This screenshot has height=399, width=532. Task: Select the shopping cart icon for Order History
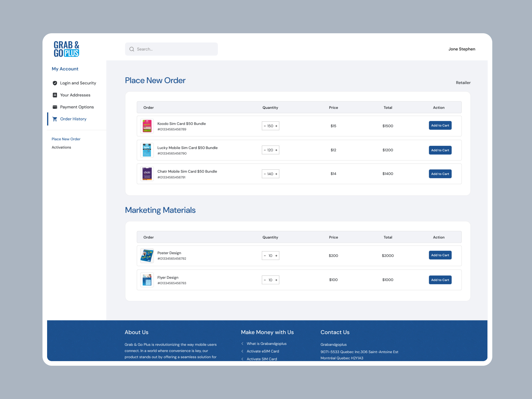(55, 119)
